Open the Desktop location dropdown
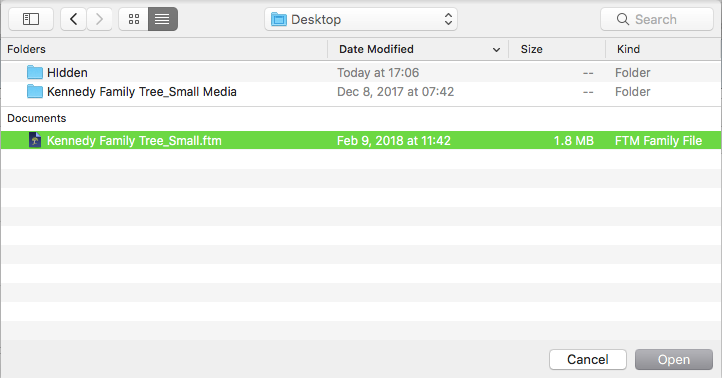 tap(361, 19)
